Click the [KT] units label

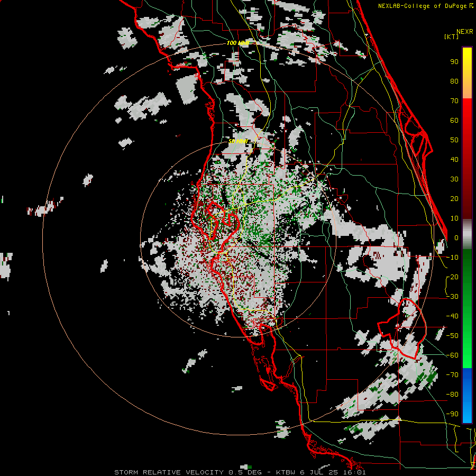tap(451, 36)
